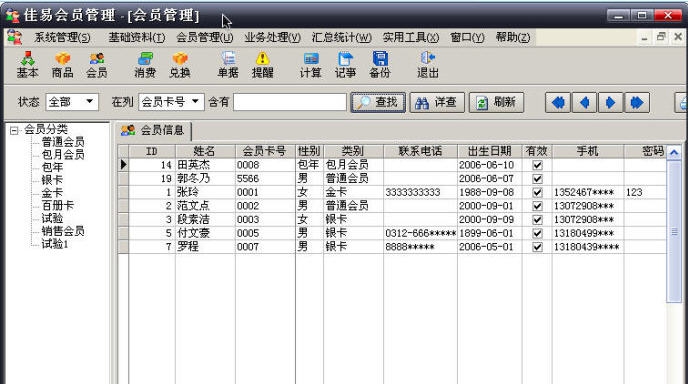Click the app icon in menu bar

tap(14, 37)
